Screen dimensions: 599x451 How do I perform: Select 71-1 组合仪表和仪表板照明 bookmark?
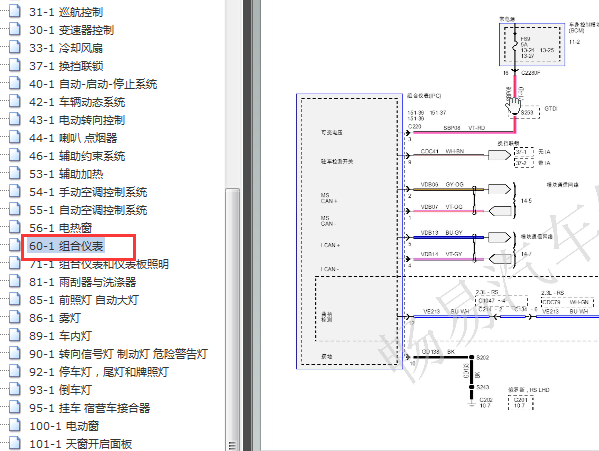tap(99, 263)
